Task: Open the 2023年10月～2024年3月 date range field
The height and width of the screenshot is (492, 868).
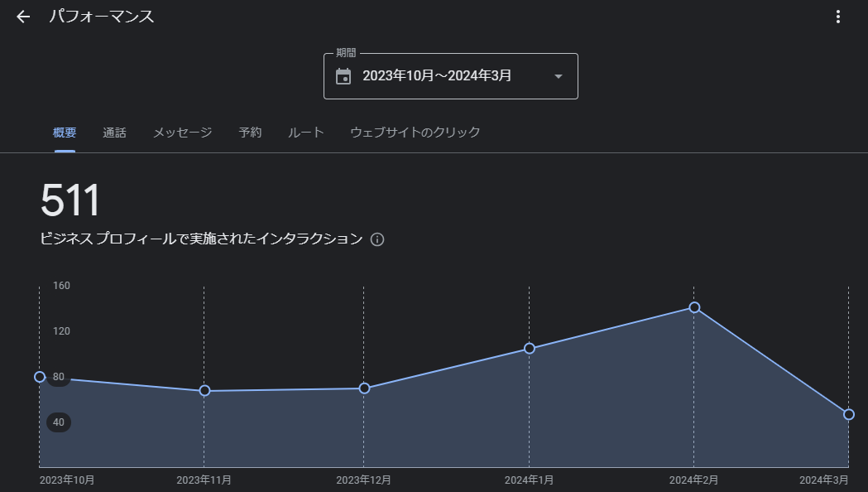Action: pyautogui.click(x=437, y=76)
